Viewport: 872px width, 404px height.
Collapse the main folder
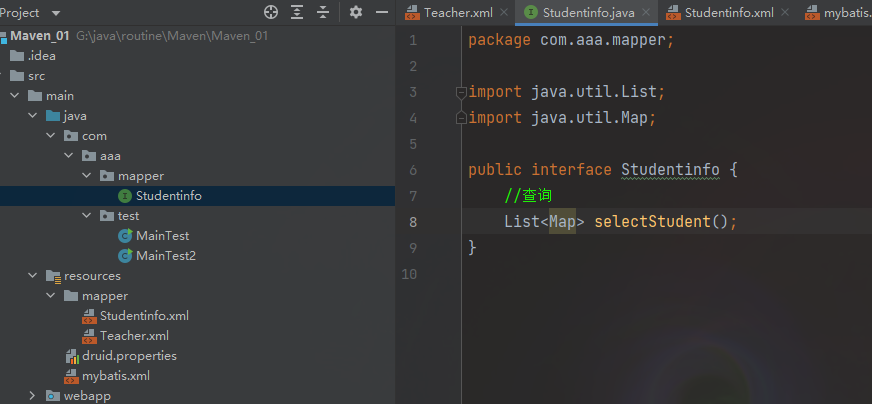(14, 96)
